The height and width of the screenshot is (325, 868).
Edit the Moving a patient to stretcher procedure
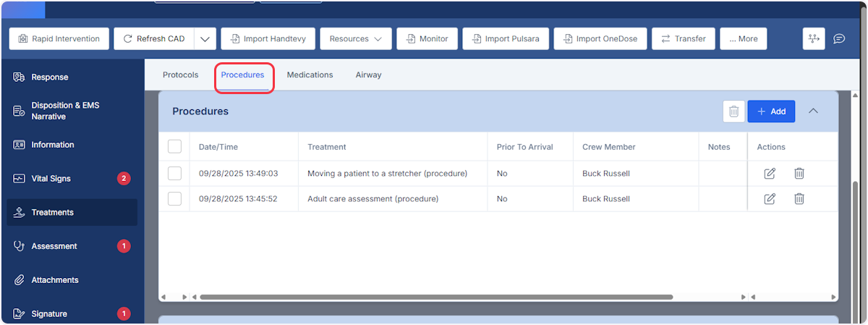[x=770, y=173]
